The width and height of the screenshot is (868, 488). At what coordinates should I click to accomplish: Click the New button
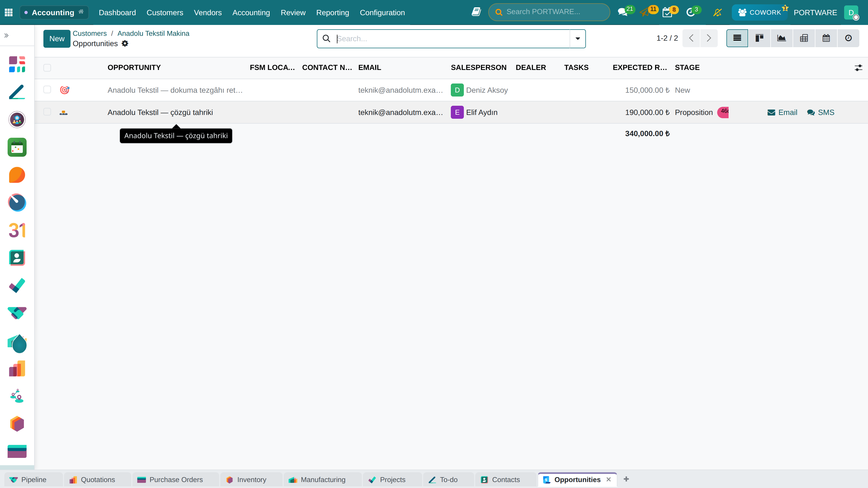[57, 39]
